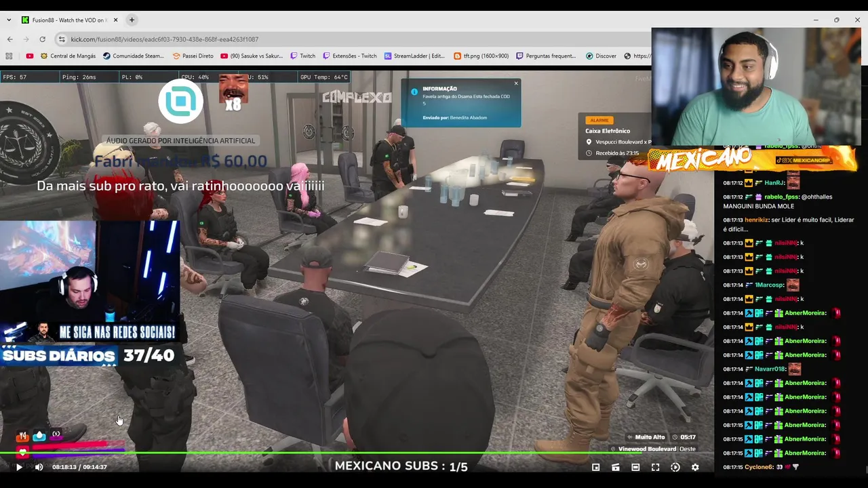The height and width of the screenshot is (488, 868).
Task: Open the Central de Mangás bookmark
Action: [68, 56]
